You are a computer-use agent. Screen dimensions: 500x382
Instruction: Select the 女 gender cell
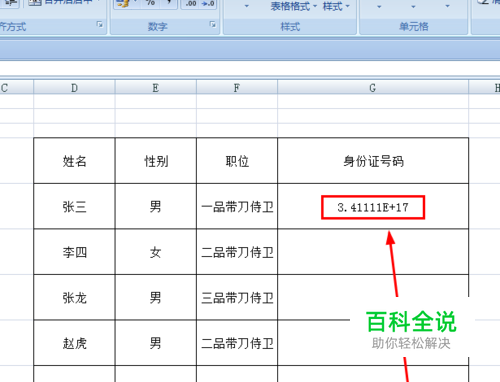point(156,252)
